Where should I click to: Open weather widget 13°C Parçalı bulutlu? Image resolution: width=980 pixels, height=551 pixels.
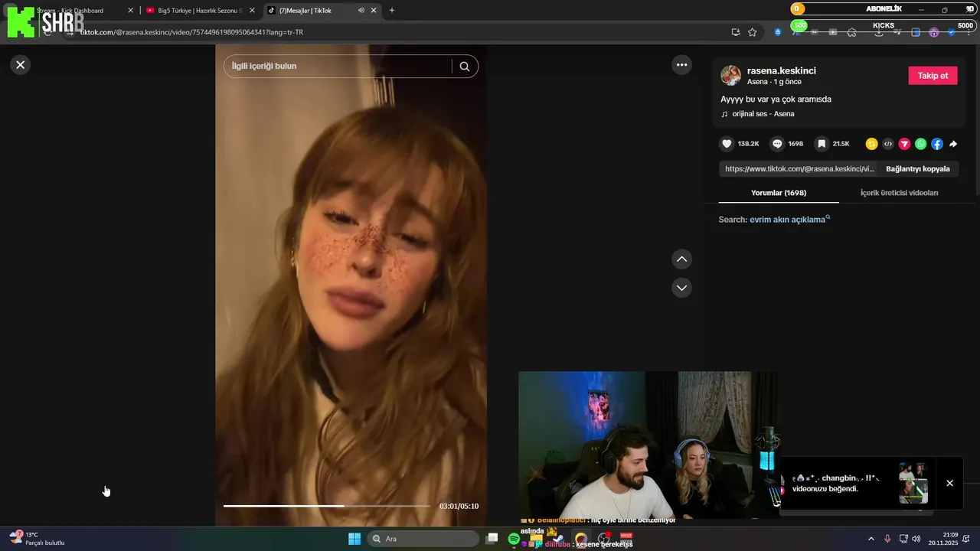pyautogui.click(x=38, y=539)
